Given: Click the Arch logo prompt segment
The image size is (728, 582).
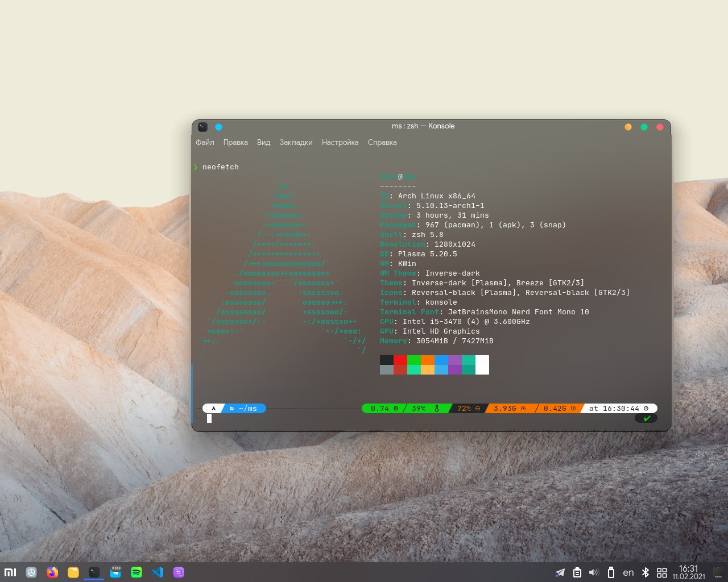Looking at the screenshot, I should [213, 408].
